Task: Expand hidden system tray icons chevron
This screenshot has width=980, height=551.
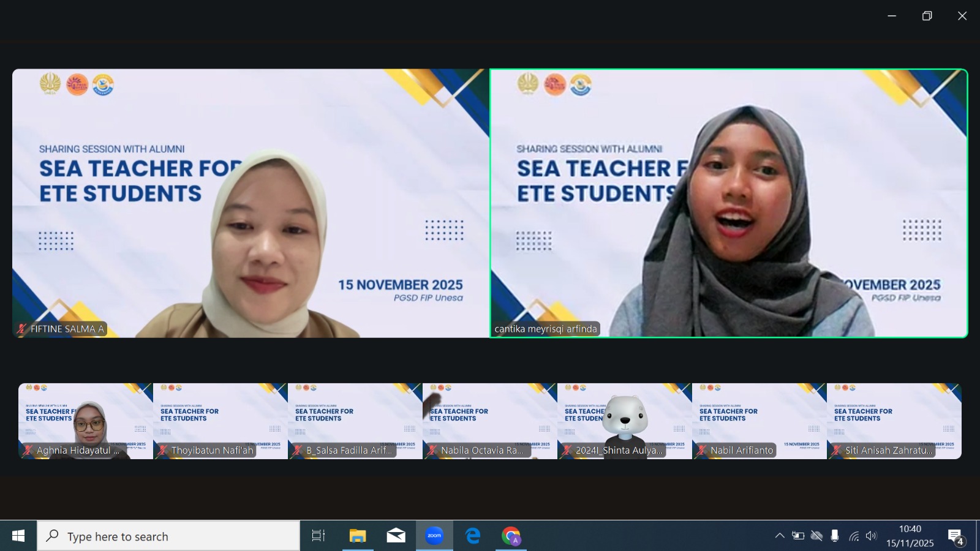Action: (x=780, y=536)
